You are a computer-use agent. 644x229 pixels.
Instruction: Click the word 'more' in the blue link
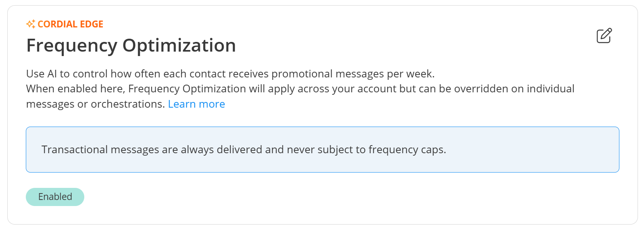[x=212, y=104]
